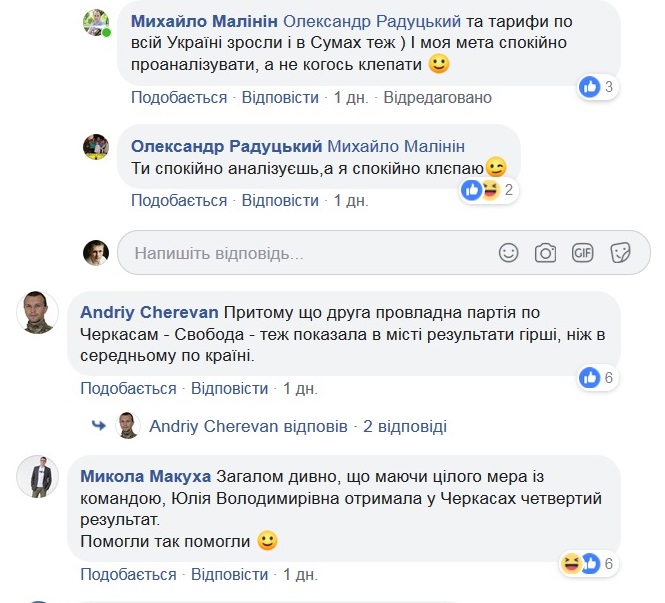Click Микола Макуха's avatar thumbnail
This screenshot has width=665, height=603.
(x=38, y=477)
